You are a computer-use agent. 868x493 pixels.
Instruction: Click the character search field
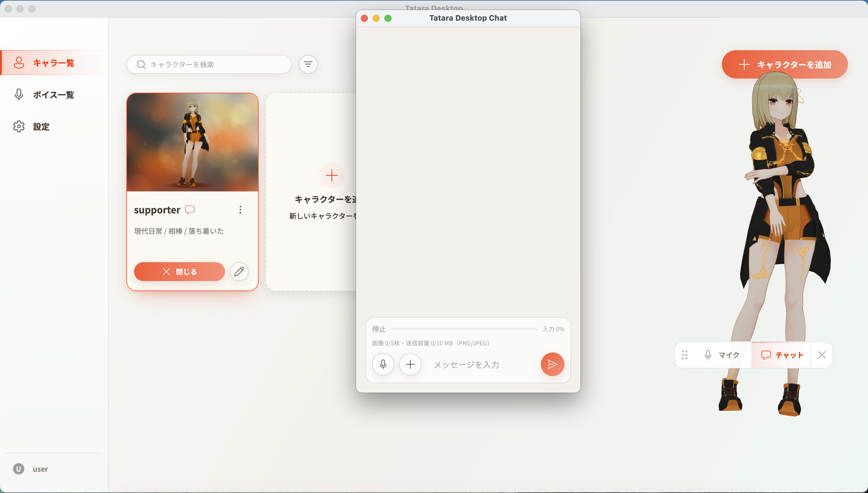(x=209, y=64)
